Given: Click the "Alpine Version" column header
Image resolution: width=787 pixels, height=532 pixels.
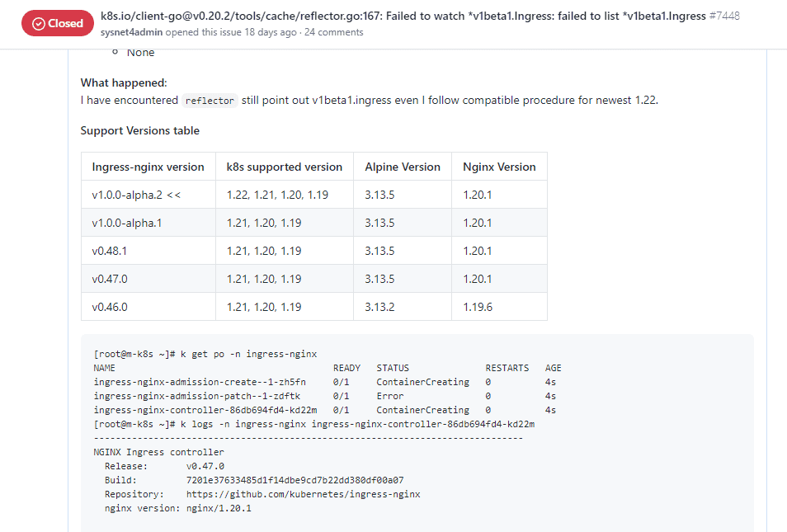Looking at the screenshot, I should click(x=403, y=167).
